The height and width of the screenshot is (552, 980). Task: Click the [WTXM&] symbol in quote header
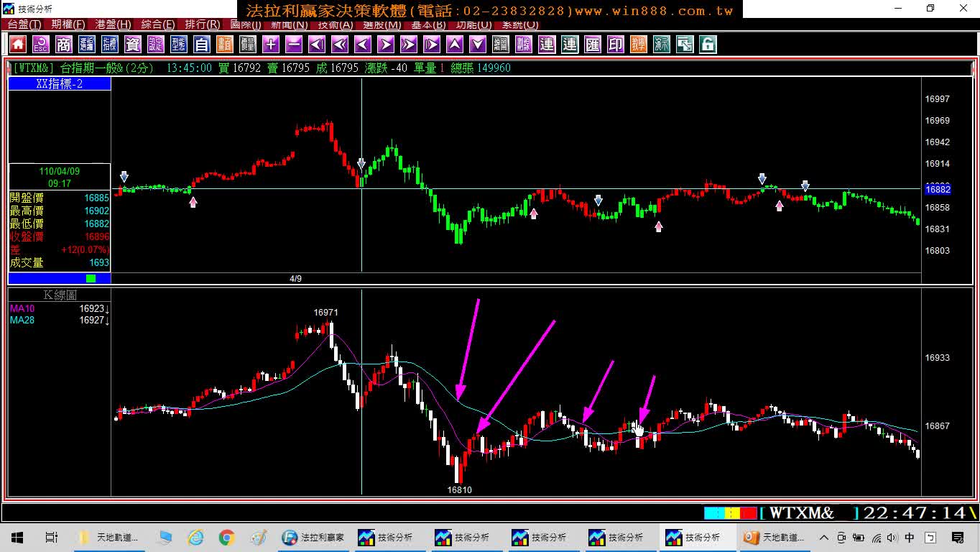[34, 68]
